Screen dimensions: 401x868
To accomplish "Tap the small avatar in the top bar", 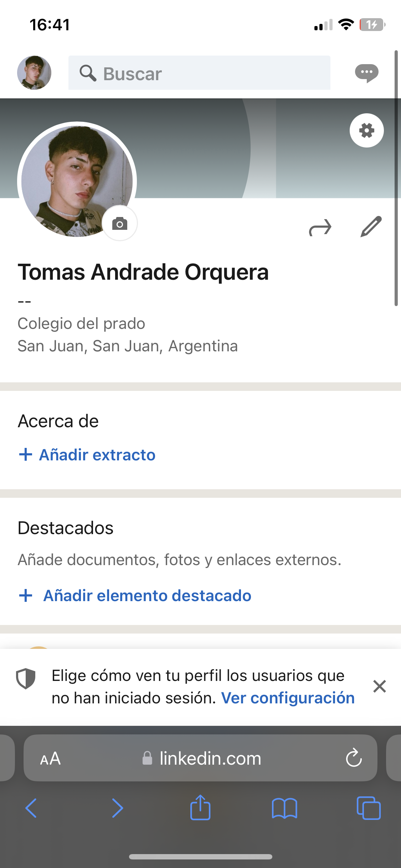I will tap(34, 73).
